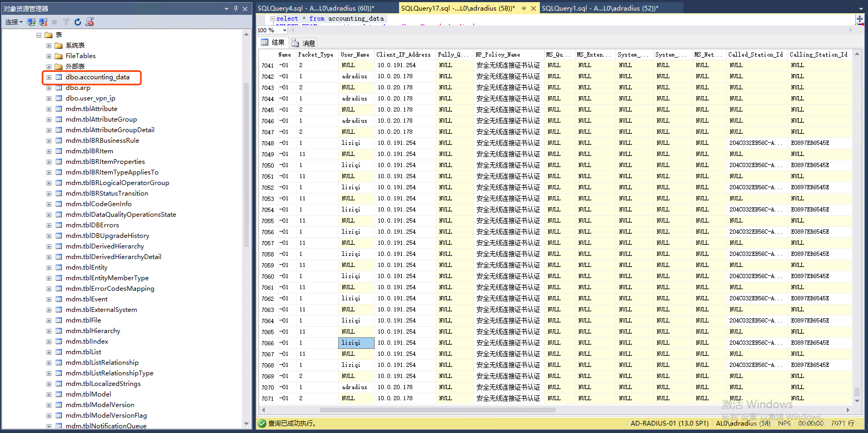Select the mdm.tblErrorCodesMapping tree item

(110, 289)
